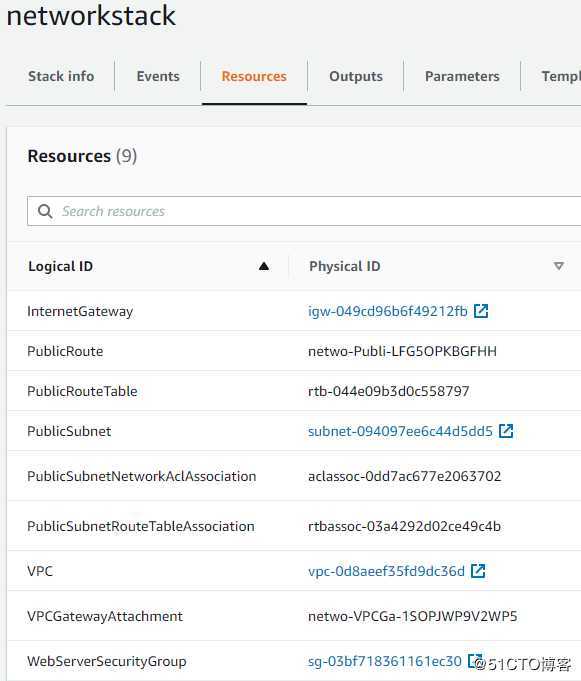Open subnet-094097ee6c44d5dd5 link
Image resolution: width=581 pixels, height=681 pixels.
(400, 431)
